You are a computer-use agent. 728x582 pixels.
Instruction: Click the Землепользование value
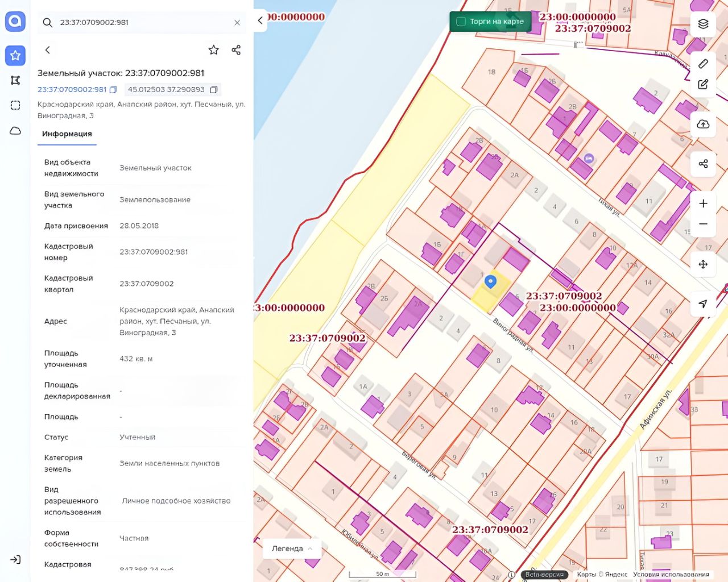coord(155,199)
